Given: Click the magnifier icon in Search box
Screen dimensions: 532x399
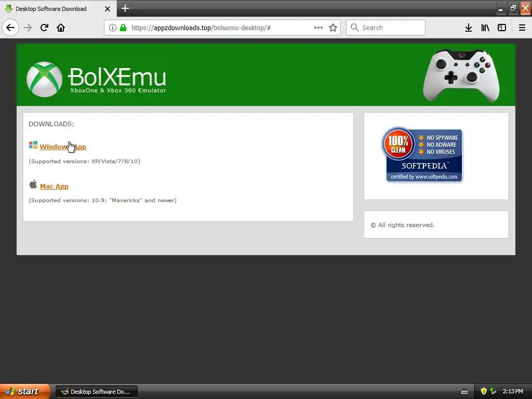Looking at the screenshot, I should pos(354,28).
